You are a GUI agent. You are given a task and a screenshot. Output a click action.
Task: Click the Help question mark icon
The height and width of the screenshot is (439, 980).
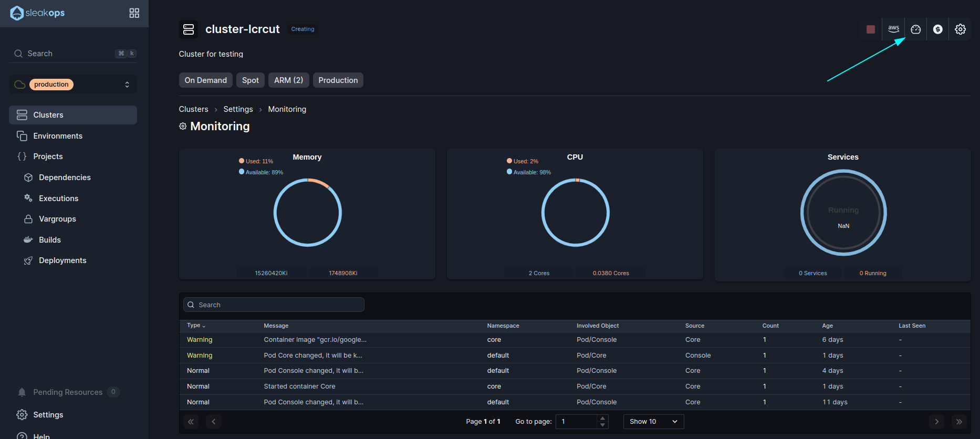(22, 436)
